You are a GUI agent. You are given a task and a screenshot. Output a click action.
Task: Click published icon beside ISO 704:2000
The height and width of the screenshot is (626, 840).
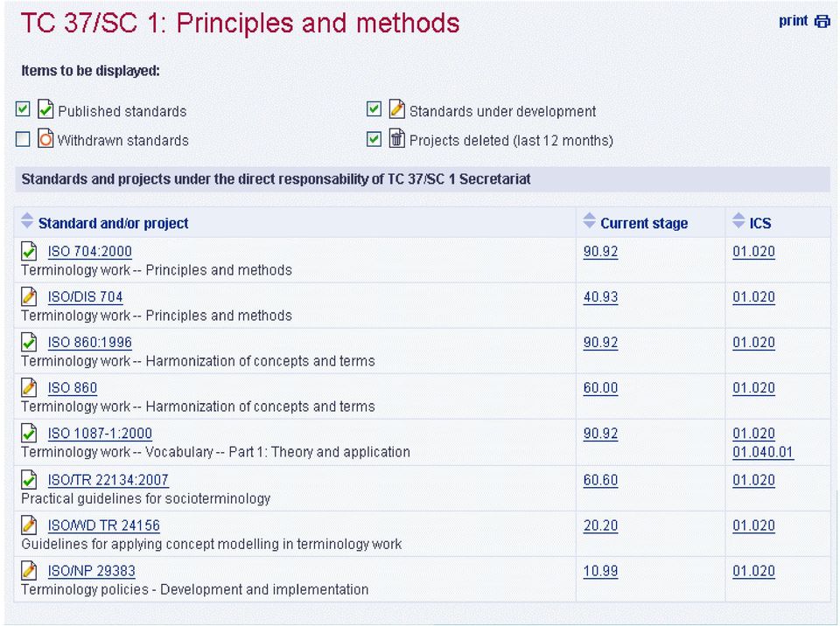[30, 251]
